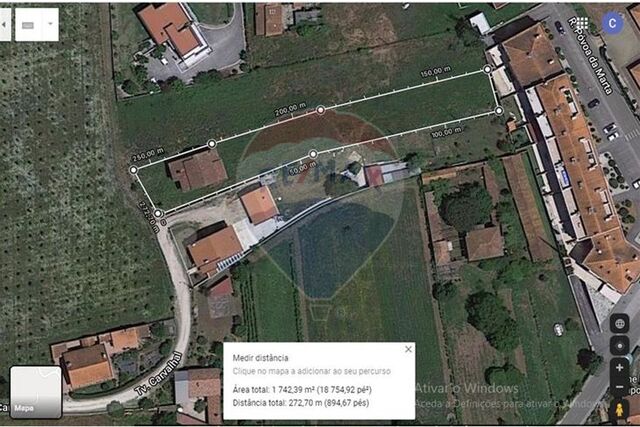Screen dimensions: 640x427
Task: Switch layers using the Mapa thumbnail
Action: point(36,392)
